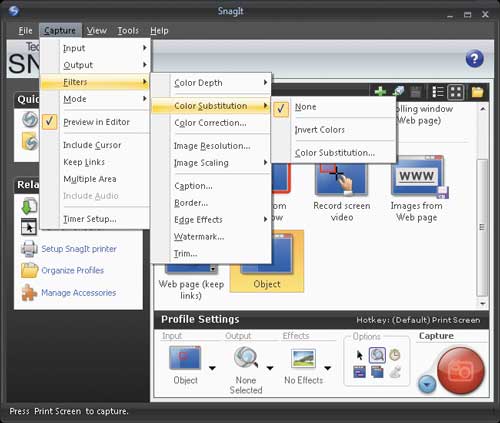This screenshot has width=500, height=423.
Task: Toggle the timer clock option icon
Action: pos(395,355)
